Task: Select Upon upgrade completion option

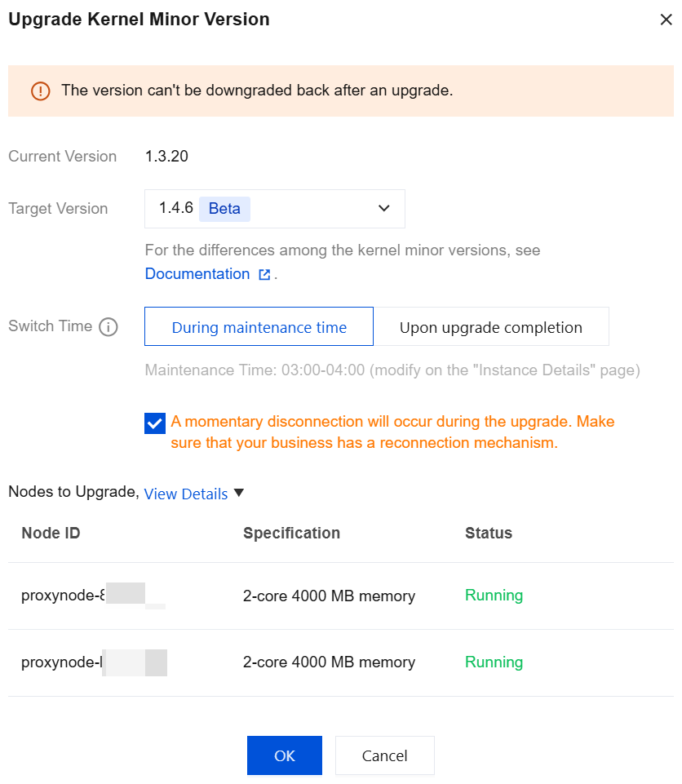Action: click(x=491, y=326)
